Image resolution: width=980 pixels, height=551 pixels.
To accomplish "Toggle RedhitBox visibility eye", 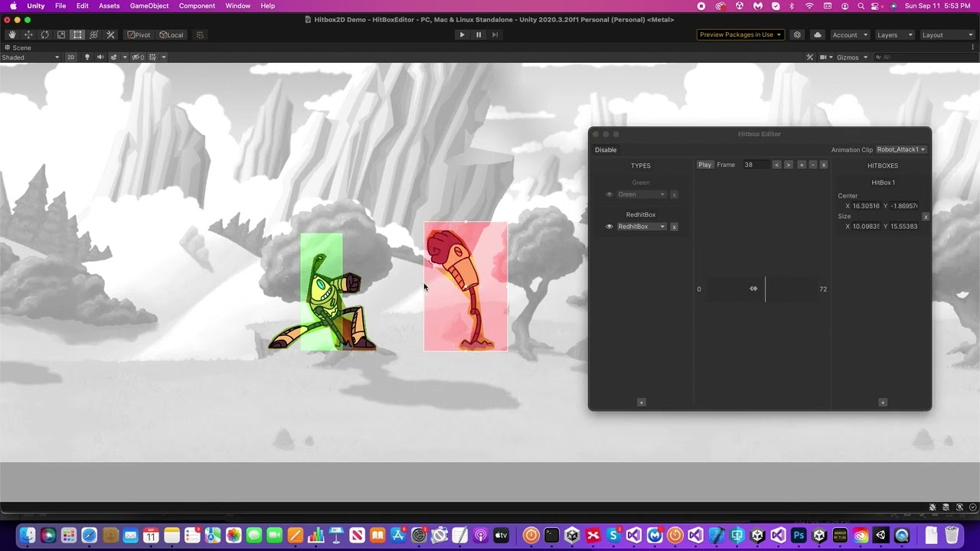I will [609, 227].
